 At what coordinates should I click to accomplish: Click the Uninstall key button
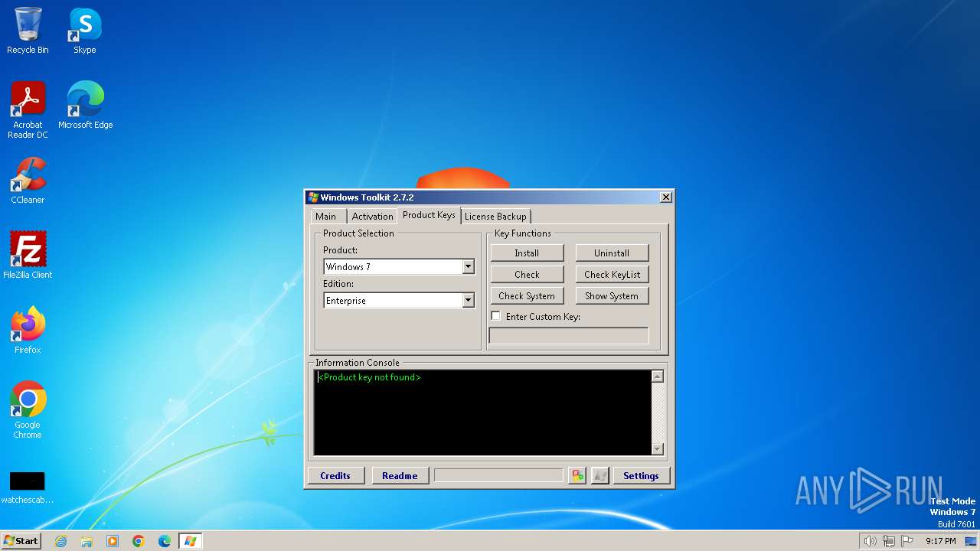pyautogui.click(x=612, y=253)
